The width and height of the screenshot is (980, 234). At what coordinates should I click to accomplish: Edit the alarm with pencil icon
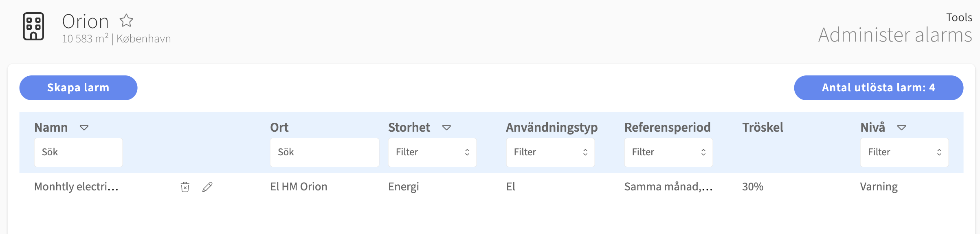point(207,187)
